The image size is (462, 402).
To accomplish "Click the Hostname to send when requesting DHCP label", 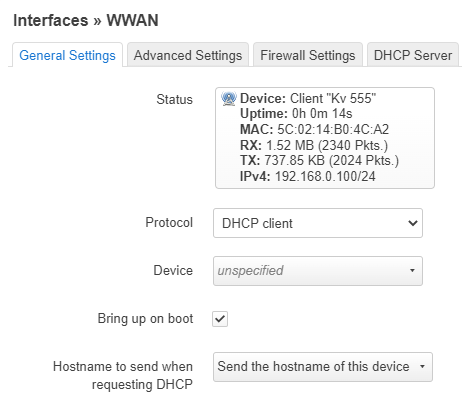I will (x=123, y=375).
